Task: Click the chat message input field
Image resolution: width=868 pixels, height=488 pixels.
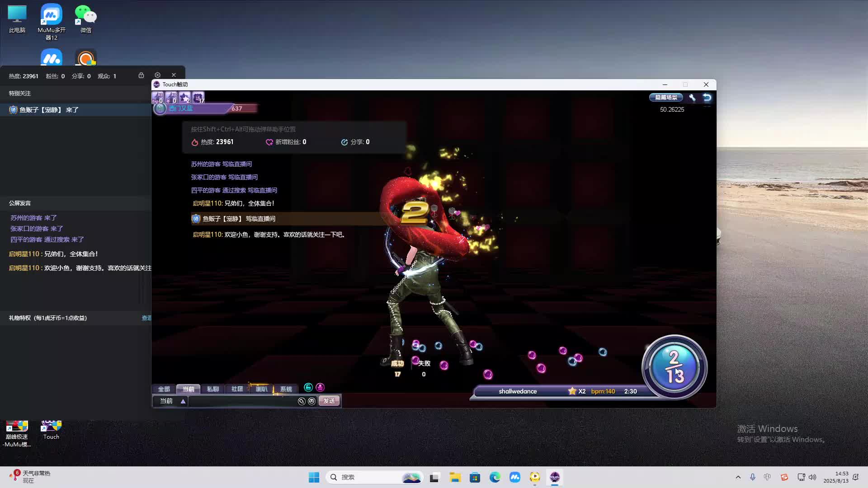Action: click(x=242, y=401)
